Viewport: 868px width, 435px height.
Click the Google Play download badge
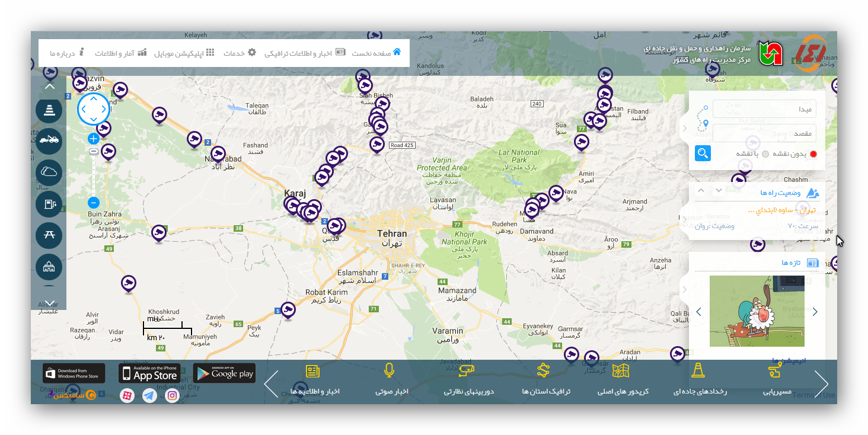[224, 373]
